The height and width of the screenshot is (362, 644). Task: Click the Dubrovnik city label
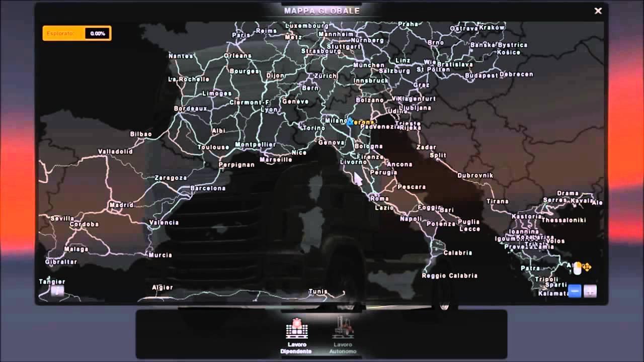point(475,175)
